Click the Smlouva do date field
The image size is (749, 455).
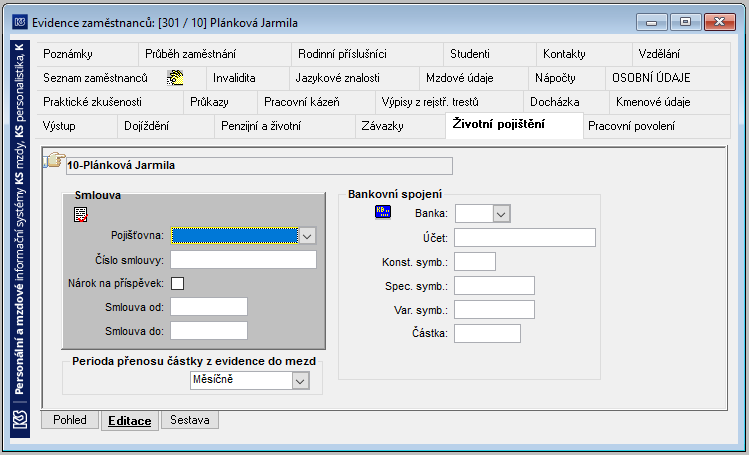[x=209, y=330]
